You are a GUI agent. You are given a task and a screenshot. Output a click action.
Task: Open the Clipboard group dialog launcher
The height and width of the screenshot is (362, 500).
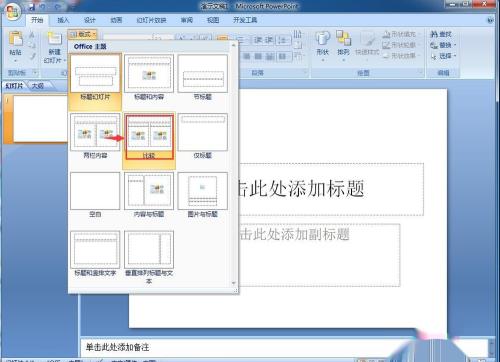(34, 72)
